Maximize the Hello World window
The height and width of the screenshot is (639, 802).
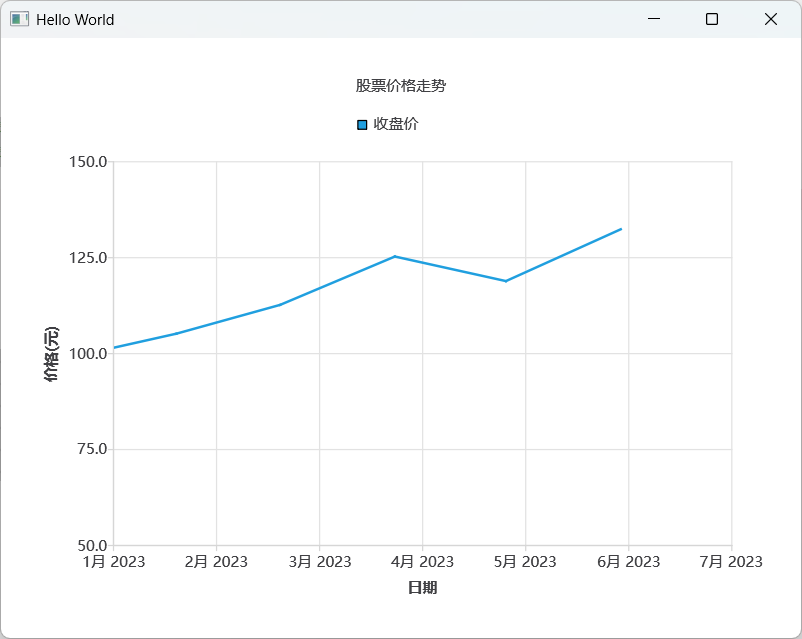pos(711,19)
